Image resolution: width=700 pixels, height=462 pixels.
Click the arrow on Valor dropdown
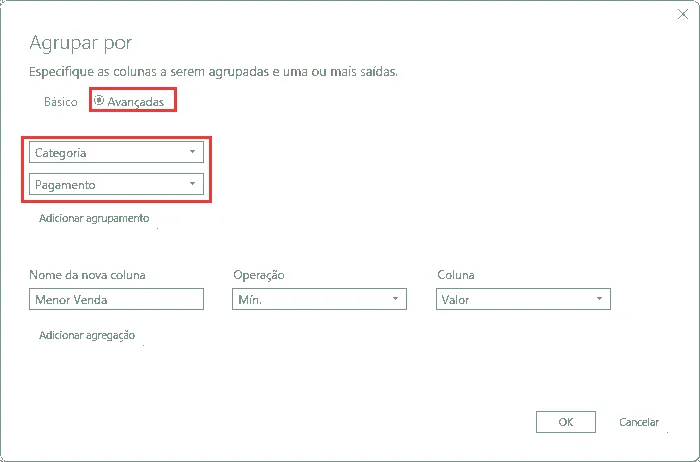600,299
